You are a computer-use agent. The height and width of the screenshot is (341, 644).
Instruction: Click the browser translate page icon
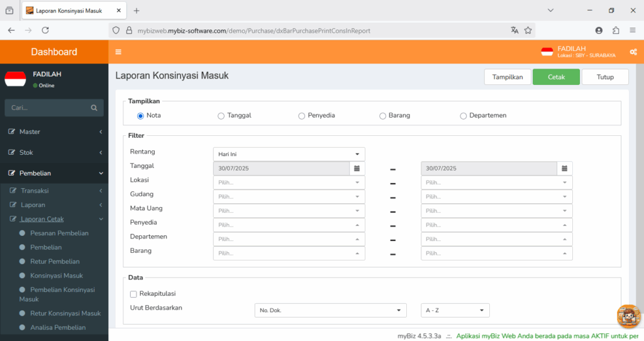(514, 30)
